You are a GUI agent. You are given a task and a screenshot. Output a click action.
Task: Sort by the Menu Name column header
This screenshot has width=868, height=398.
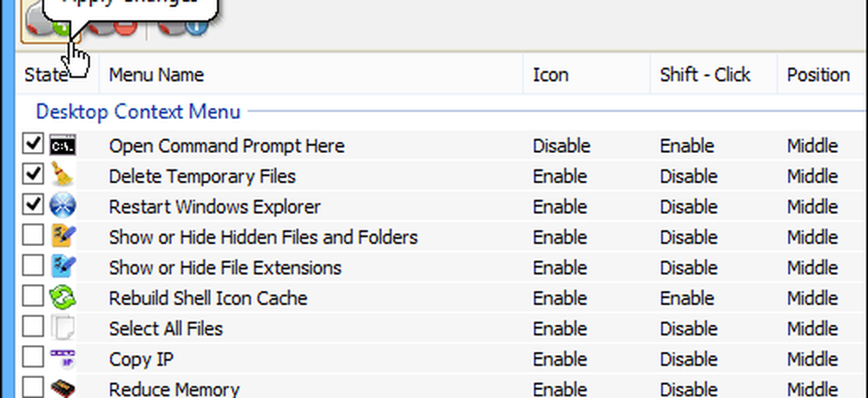click(156, 75)
